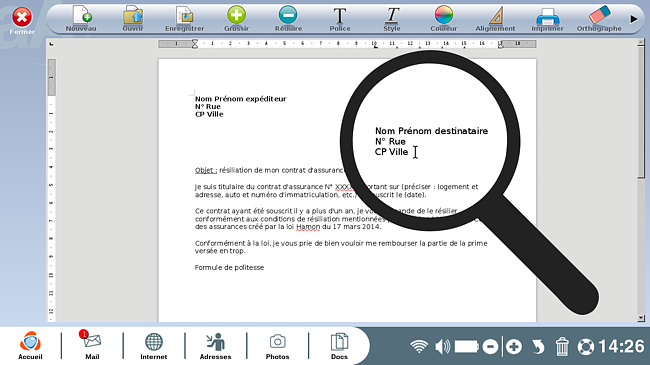Open Mail with one unread notification

click(x=92, y=345)
